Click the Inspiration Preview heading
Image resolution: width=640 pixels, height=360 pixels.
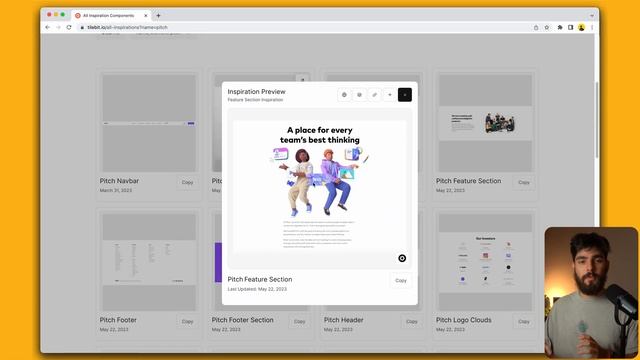pyautogui.click(x=257, y=91)
